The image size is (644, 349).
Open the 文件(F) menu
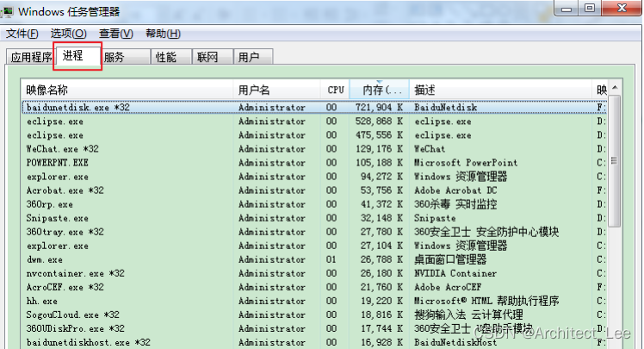tap(22, 34)
